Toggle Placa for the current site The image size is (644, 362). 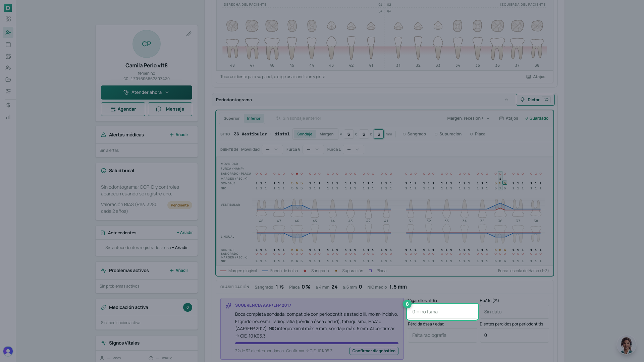click(478, 134)
